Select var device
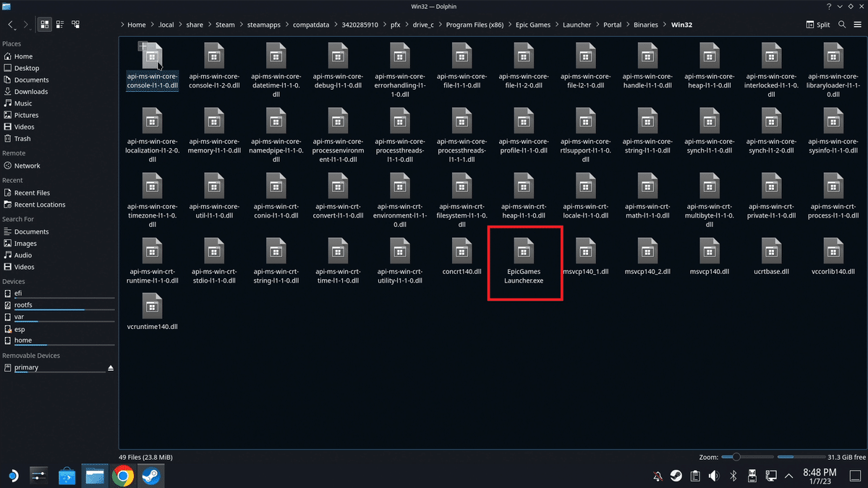The width and height of the screenshot is (868, 488). point(19,317)
